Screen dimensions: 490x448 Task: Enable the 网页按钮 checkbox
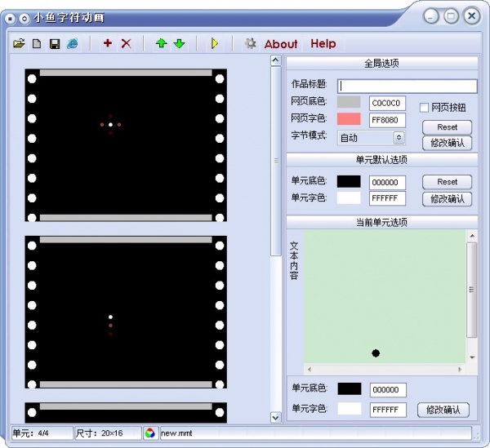(x=425, y=107)
